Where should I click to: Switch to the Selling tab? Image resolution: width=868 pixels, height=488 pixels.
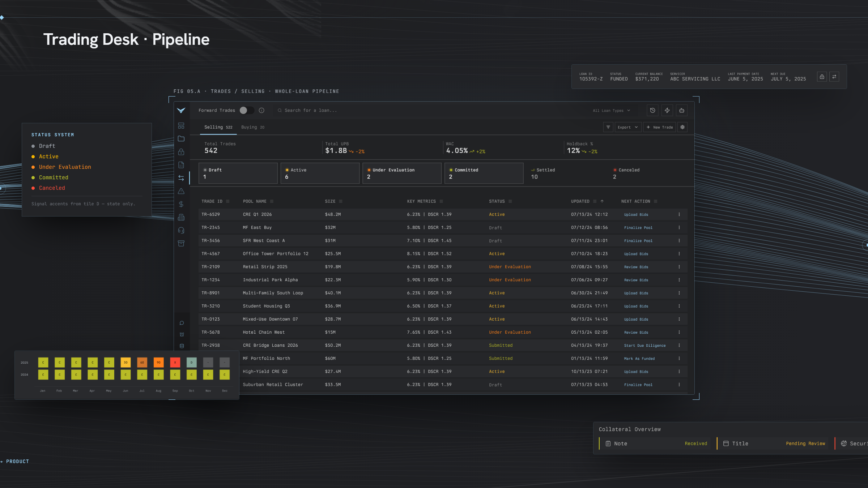[x=218, y=127]
